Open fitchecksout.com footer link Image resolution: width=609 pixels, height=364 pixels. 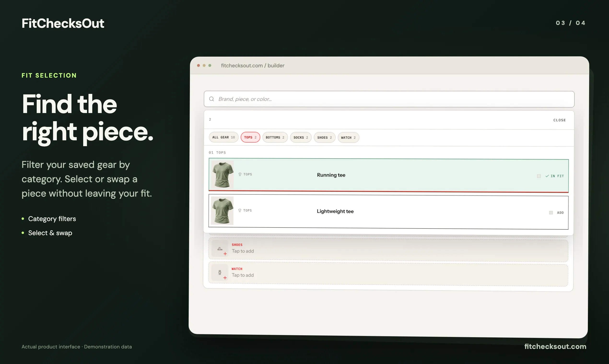(x=555, y=346)
